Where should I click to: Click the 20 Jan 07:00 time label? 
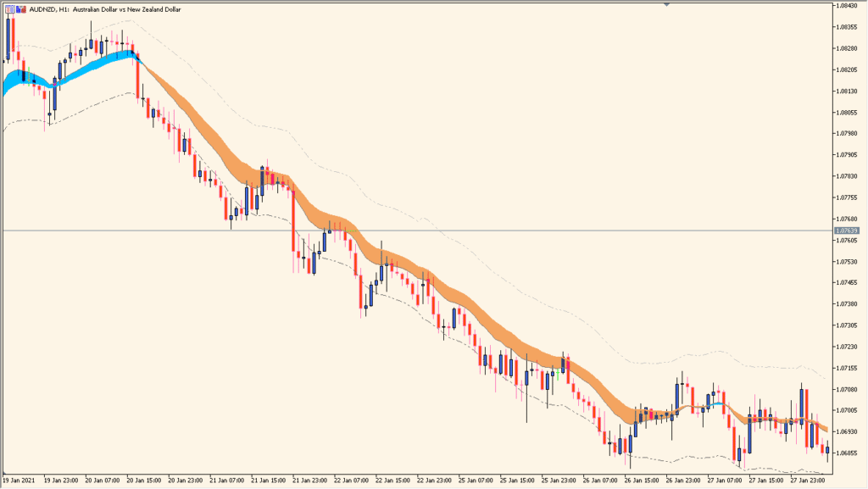point(103,481)
